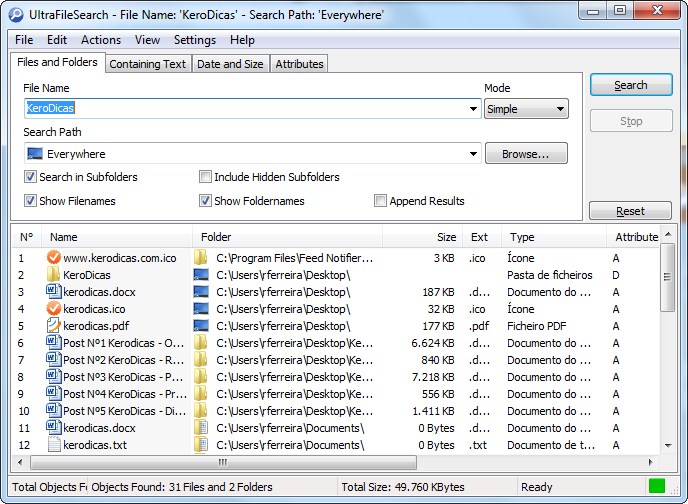Click the computer icon next to Everywhere
The width and height of the screenshot is (688, 504).
point(35,154)
